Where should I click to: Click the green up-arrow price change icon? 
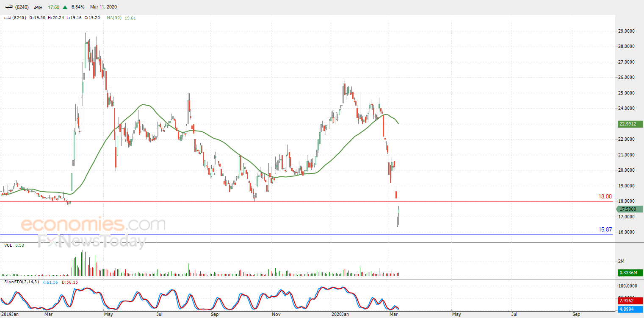(65, 7)
